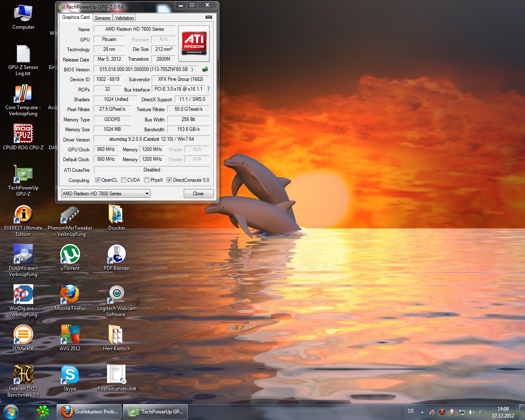Image resolution: width=525 pixels, height=420 pixels.
Task: Click the GPU Clock value 860 MHz
Action: [x=106, y=149]
